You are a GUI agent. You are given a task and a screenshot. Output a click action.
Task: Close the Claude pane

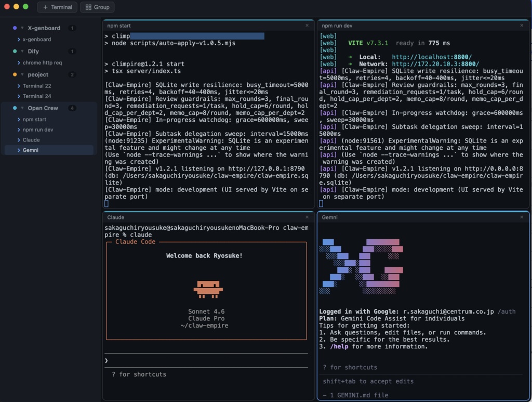point(307,217)
